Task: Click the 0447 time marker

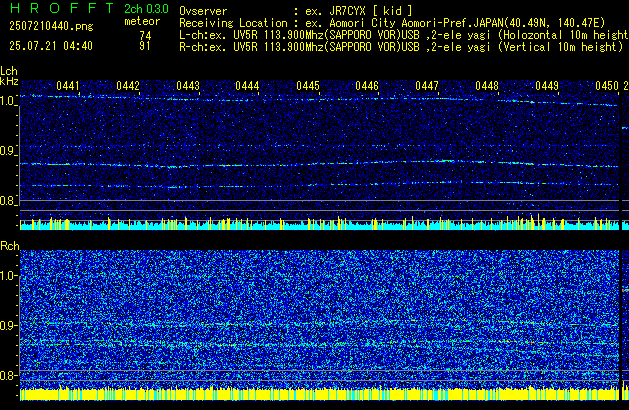Action: click(x=427, y=86)
